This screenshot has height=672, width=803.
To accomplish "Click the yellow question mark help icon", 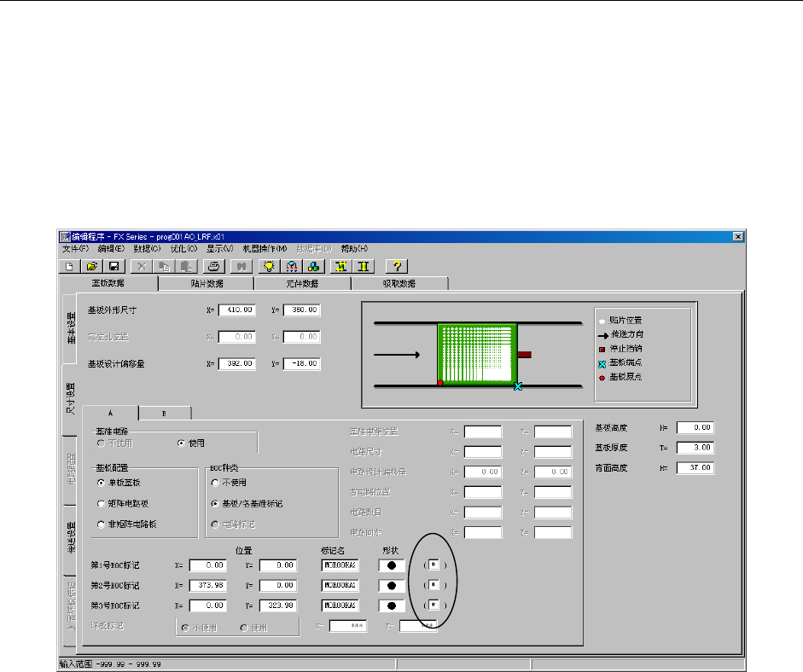I will (396, 267).
